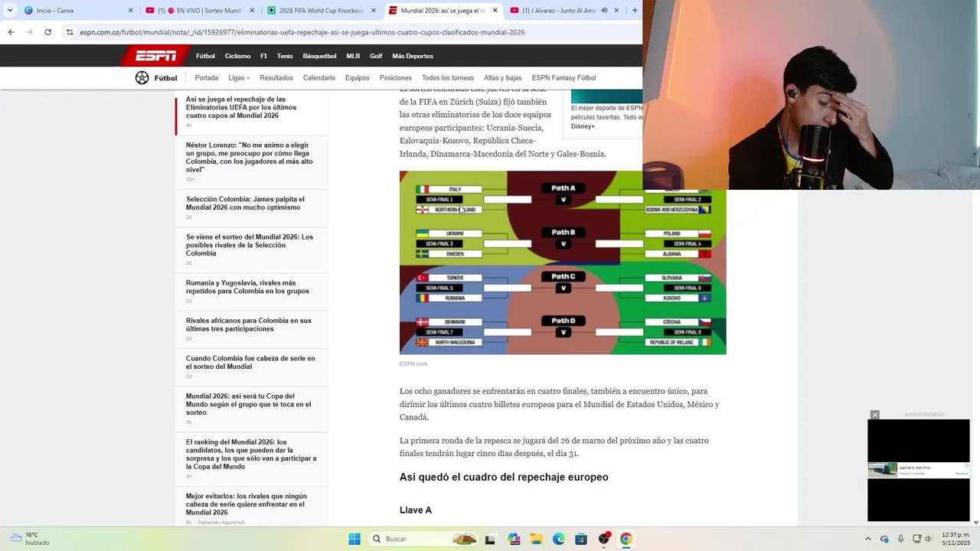The image size is (980, 551).
Task: Open the tab search dropdown in Chrome
Action: (x=10, y=11)
